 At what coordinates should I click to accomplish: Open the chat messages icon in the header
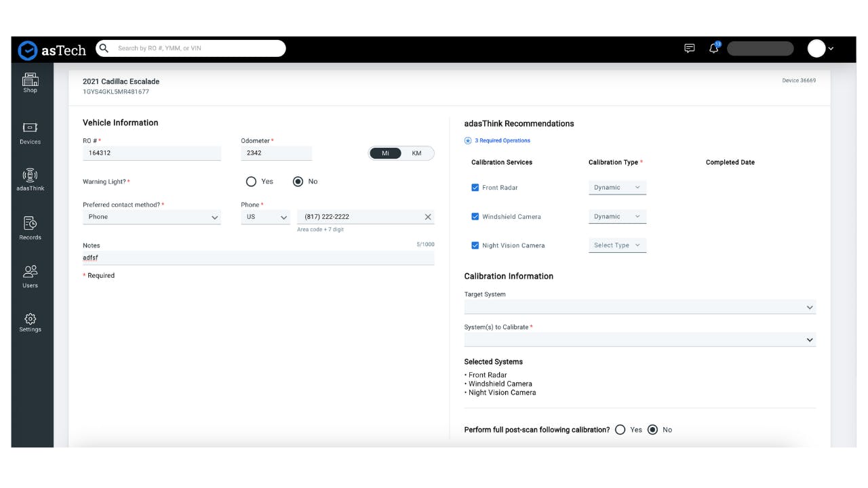coord(689,48)
